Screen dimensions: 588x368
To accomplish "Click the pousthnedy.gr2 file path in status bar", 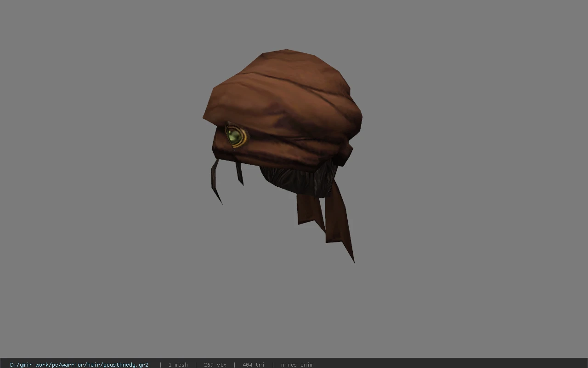I will click(x=79, y=365).
